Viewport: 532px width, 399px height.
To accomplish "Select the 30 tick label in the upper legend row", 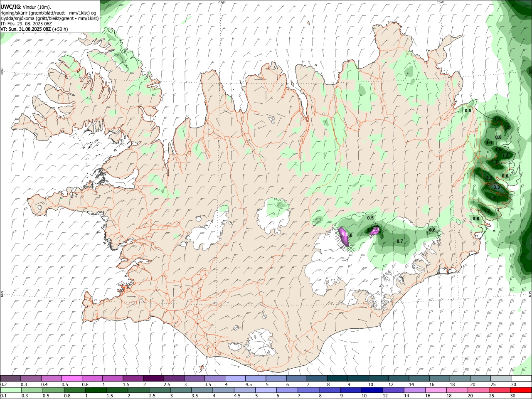I will pyautogui.click(x=514, y=384).
